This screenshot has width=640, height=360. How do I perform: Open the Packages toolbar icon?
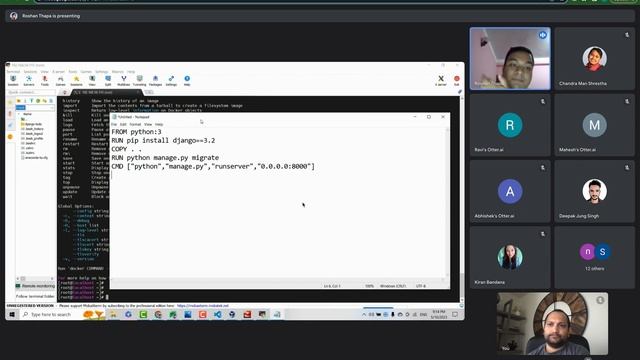pyautogui.click(x=155, y=80)
